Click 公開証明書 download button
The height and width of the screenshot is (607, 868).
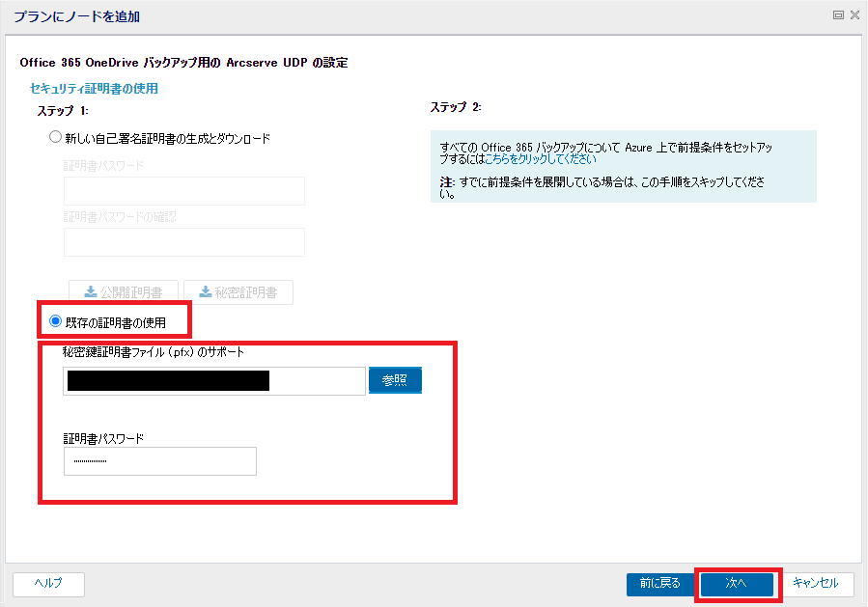[124, 292]
